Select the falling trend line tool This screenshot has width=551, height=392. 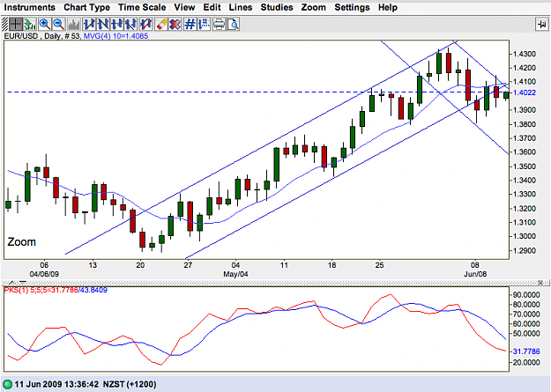103,25
